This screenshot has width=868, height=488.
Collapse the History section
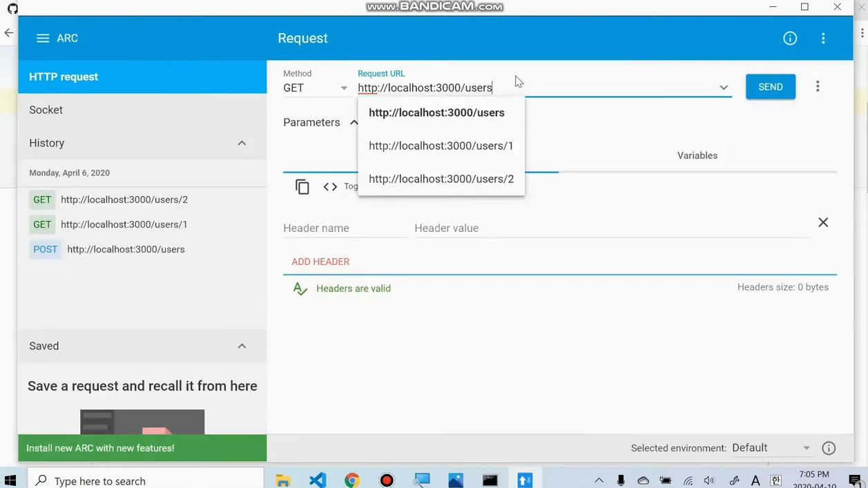tap(242, 143)
